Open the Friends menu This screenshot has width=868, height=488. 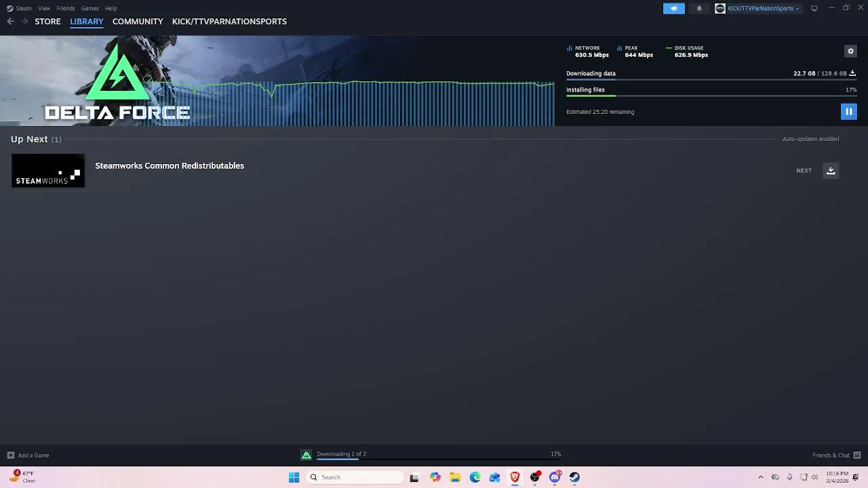[66, 8]
